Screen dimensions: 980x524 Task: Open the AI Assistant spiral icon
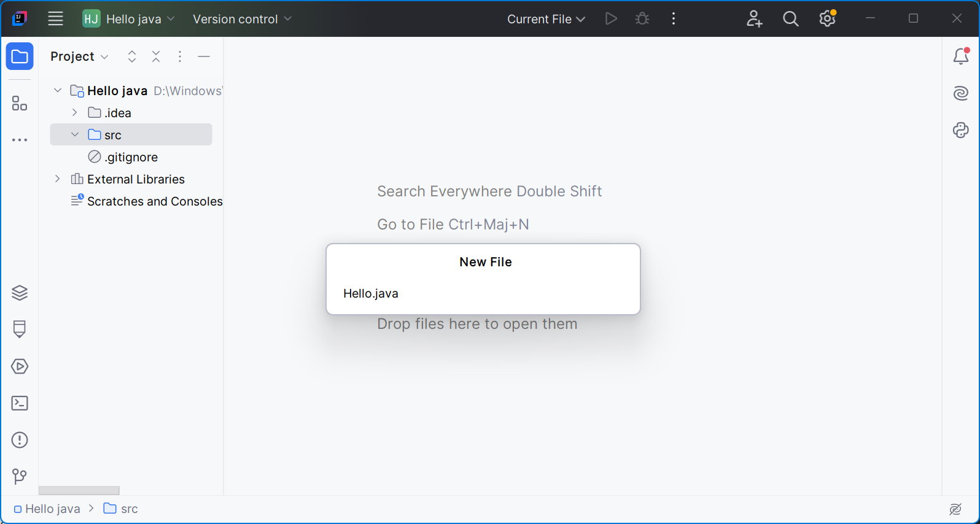click(961, 93)
